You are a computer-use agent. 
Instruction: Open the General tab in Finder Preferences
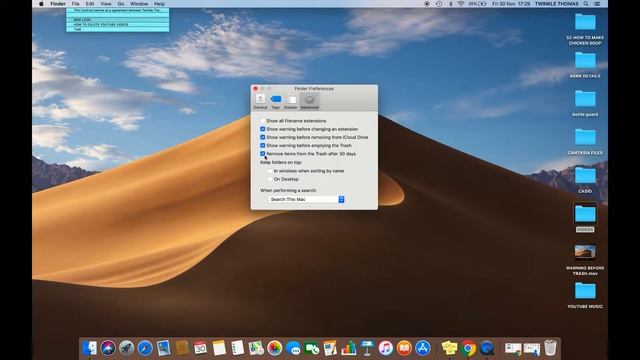[x=260, y=101]
